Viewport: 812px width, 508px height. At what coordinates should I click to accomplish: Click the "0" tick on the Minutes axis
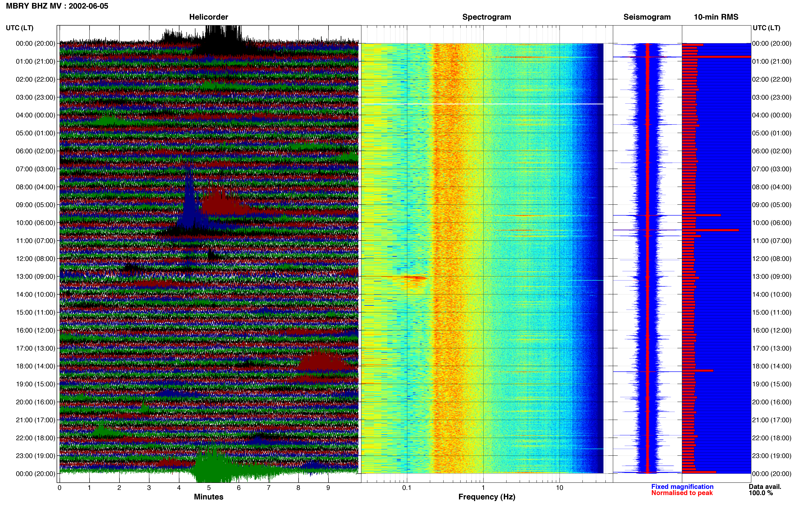click(59, 488)
